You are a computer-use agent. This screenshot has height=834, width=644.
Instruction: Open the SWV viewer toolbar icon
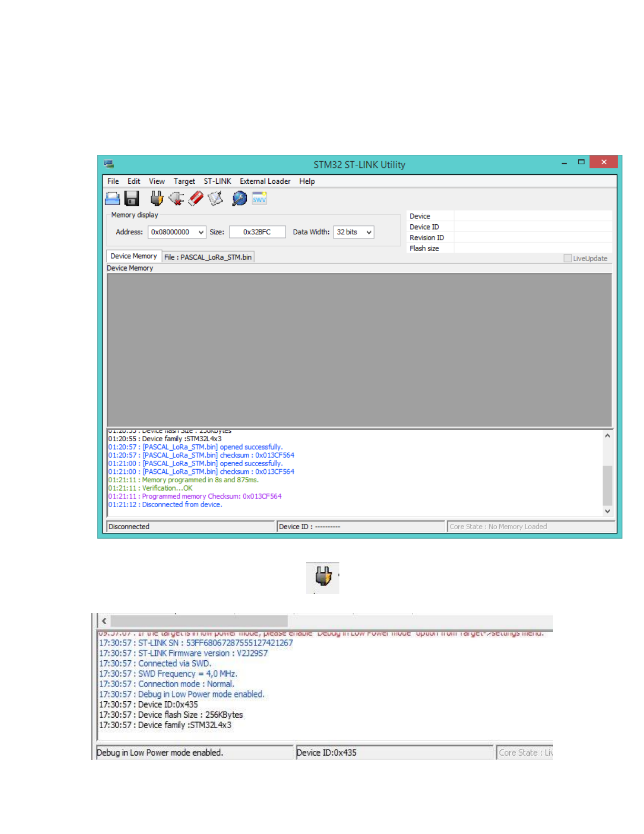pos(259,198)
